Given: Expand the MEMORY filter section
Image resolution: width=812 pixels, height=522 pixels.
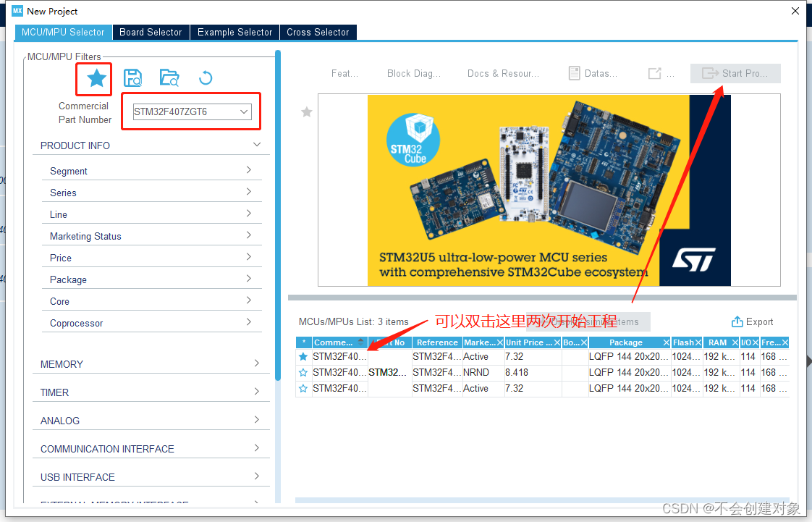Looking at the screenshot, I should 257,363.
